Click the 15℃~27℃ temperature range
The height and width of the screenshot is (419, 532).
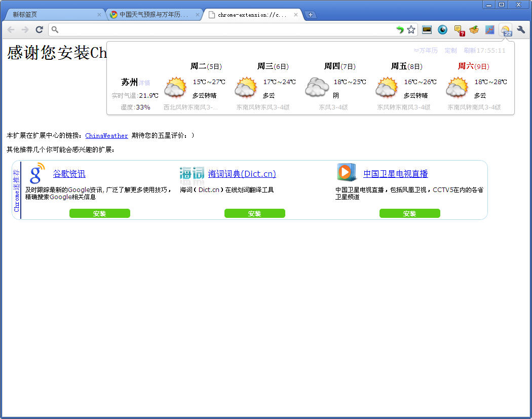(209, 82)
